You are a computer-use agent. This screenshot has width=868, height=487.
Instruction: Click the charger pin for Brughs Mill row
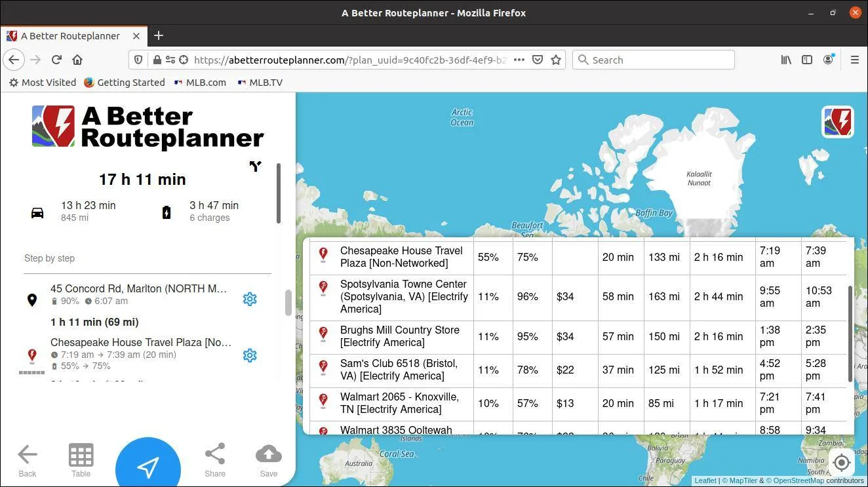coord(323,334)
